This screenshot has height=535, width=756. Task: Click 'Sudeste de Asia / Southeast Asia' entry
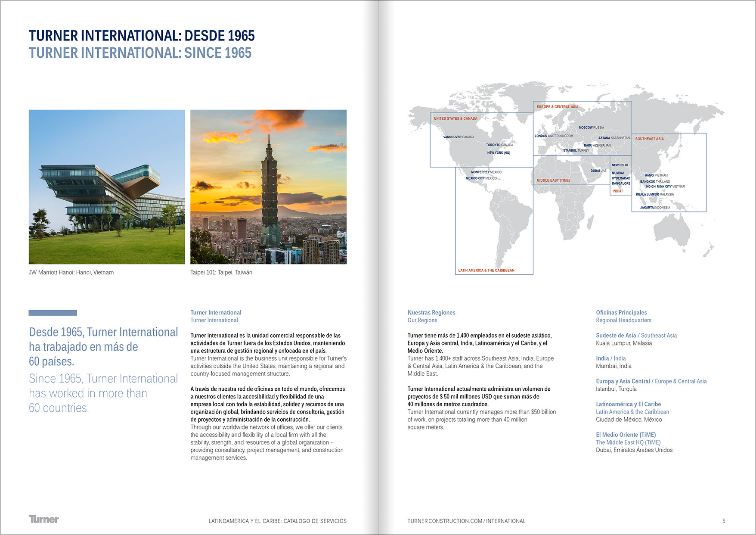point(636,336)
